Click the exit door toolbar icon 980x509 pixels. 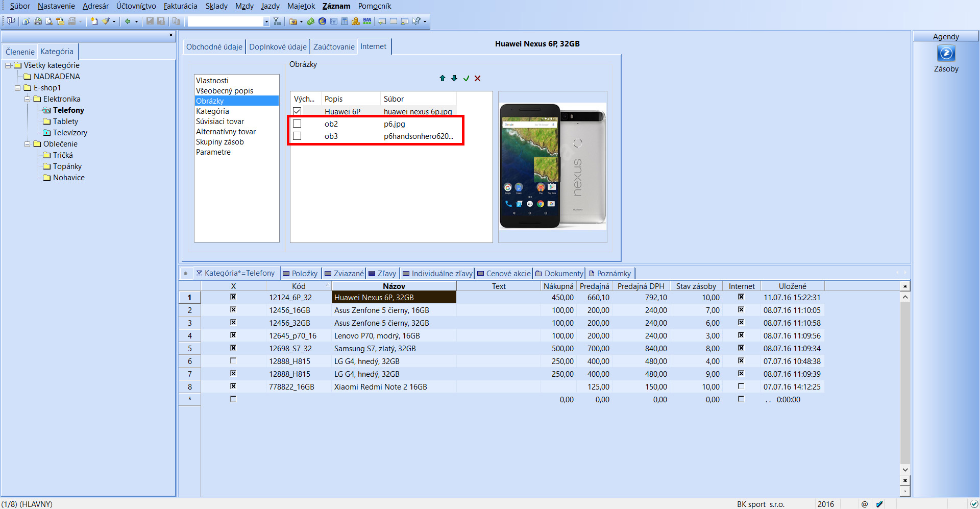(11, 21)
